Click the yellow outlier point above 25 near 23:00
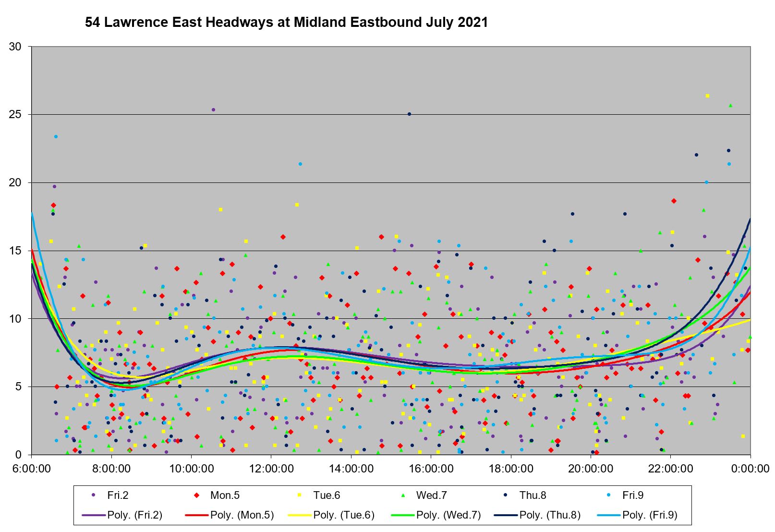 click(707, 96)
